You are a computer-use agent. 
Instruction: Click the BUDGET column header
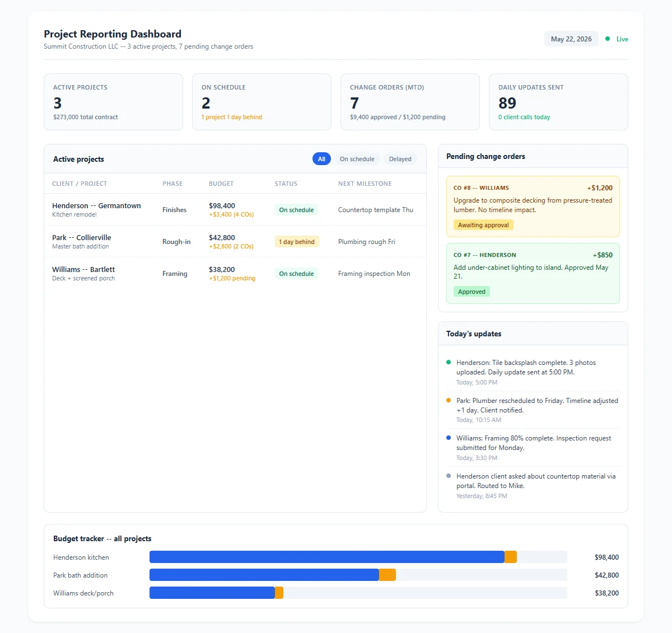[x=221, y=184]
